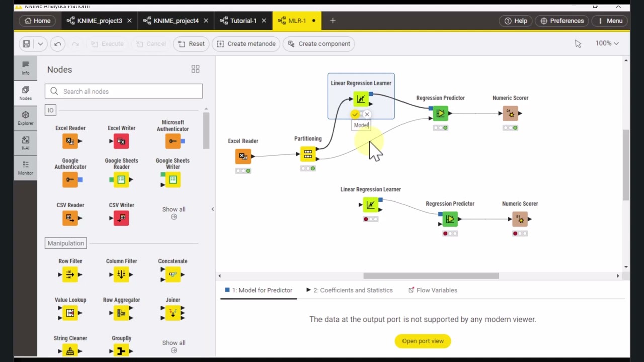Viewport: 644px width, 362px height.
Task: Show all IO nodes
Action: click(x=174, y=213)
